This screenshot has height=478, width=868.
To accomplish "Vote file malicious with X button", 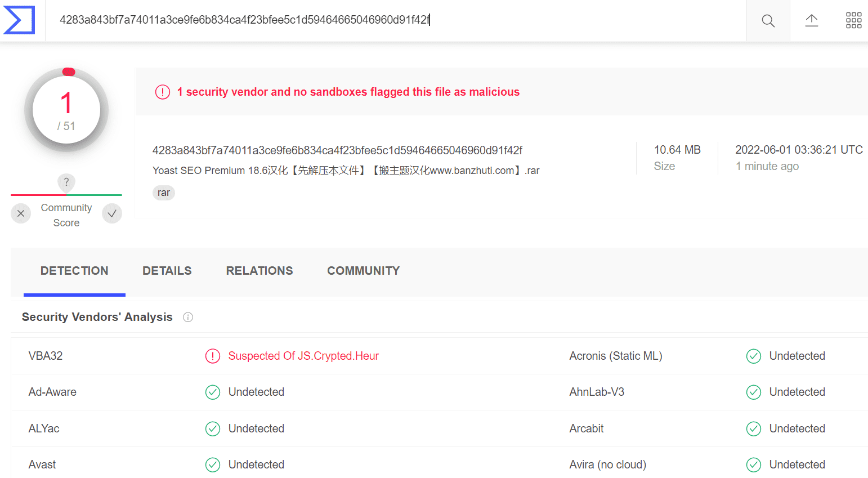I will 21,213.
